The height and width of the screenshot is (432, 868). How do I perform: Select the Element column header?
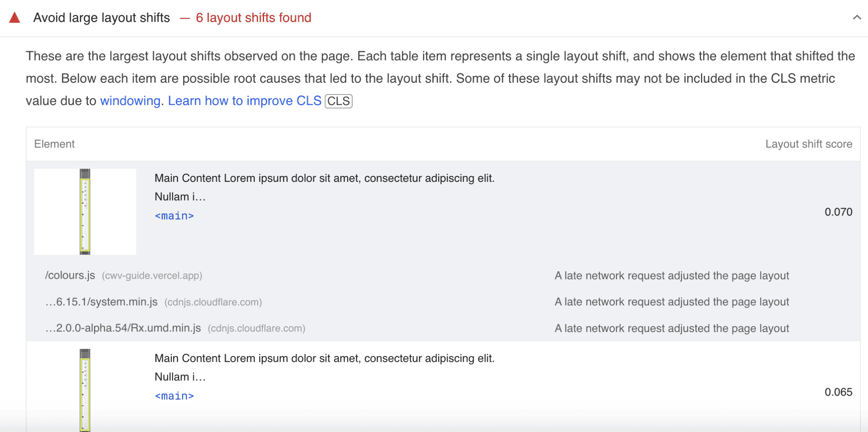coord(54,144)
